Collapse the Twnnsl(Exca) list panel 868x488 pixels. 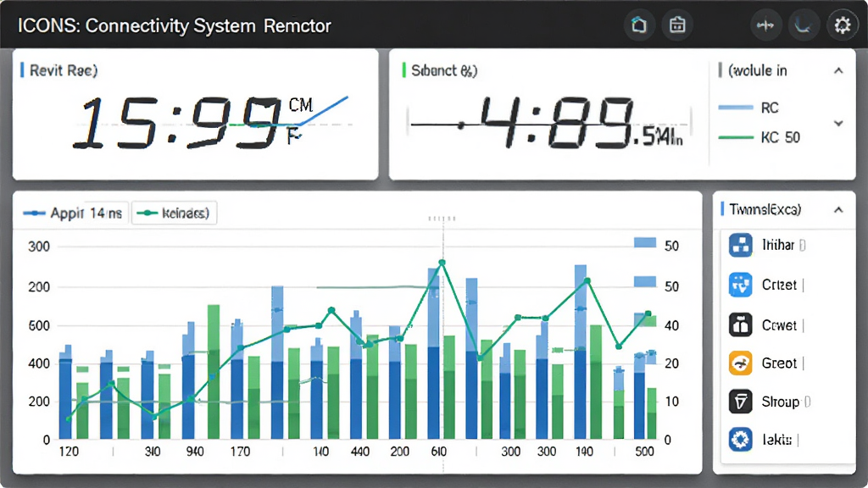pos(838,210)
